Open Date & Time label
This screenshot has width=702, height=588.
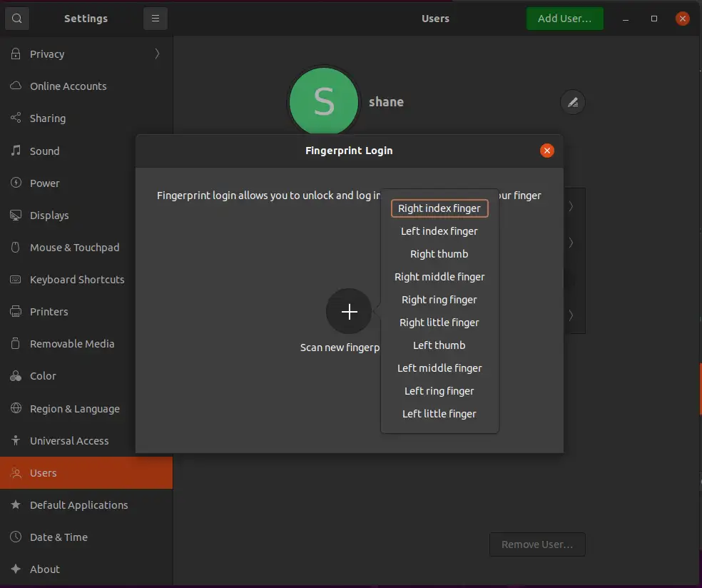(58, 537)
